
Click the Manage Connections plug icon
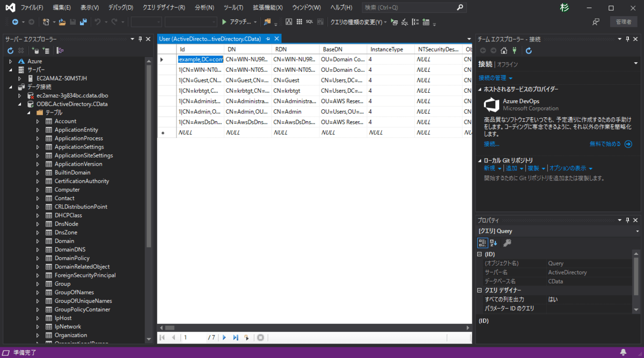tap(514, 50)
